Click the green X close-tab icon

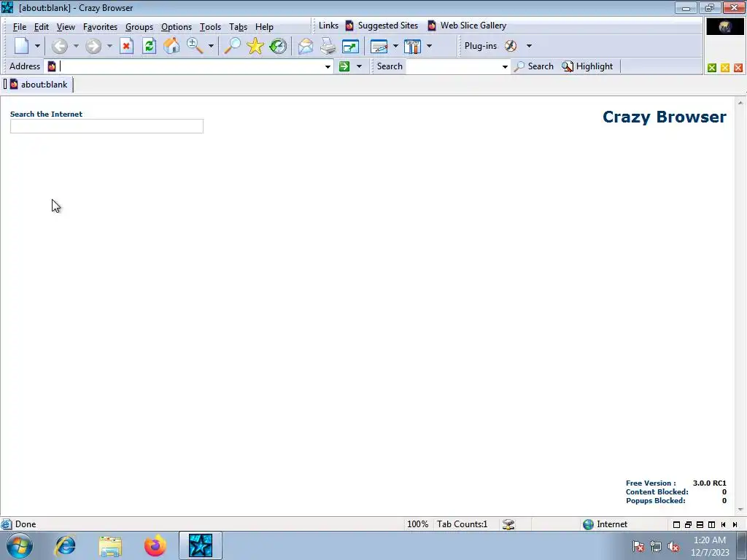tap(712, 68)
